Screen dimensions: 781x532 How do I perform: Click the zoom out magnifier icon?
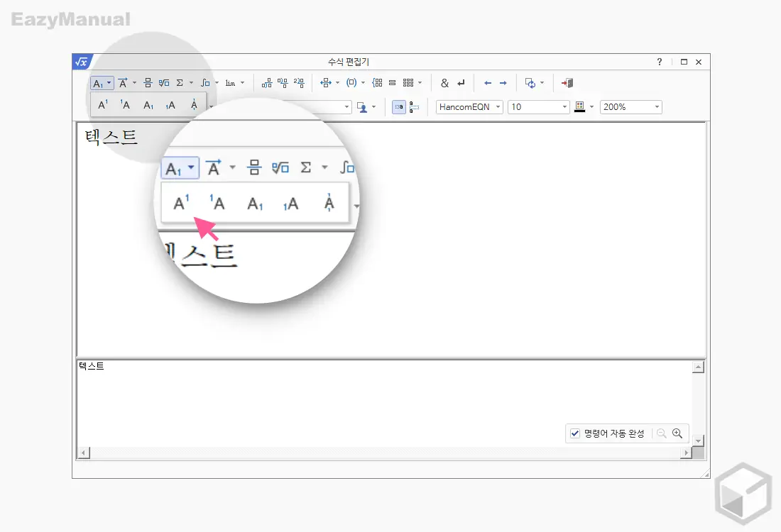pos(662,433)
